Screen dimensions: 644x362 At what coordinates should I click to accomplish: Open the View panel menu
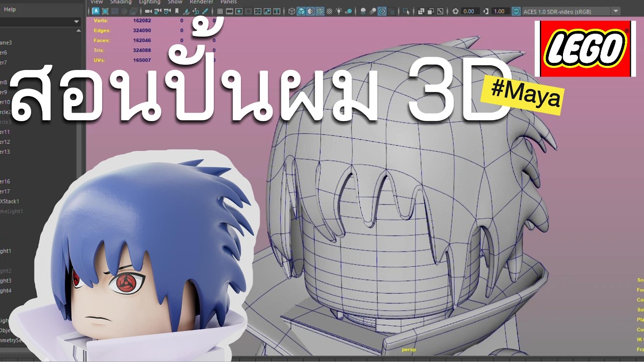pos(96,2)
